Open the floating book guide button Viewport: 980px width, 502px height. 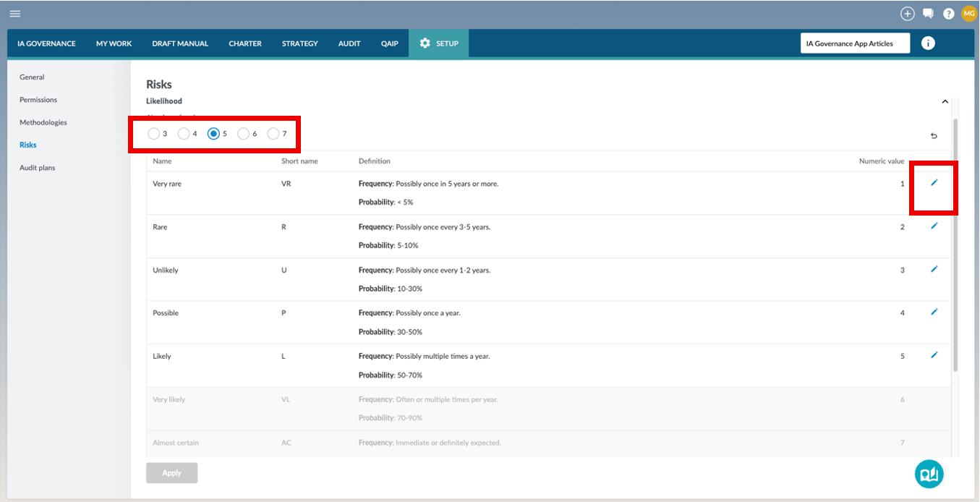[929, 474]
